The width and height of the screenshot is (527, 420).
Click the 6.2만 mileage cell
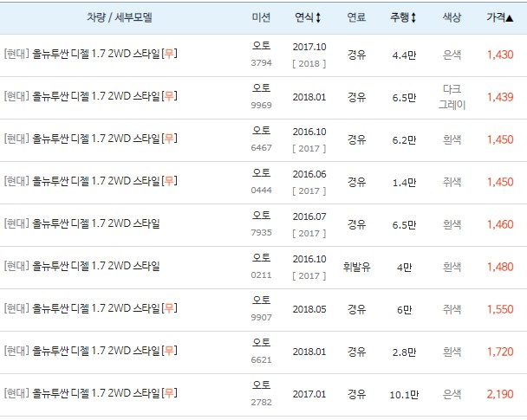(404, 140)
